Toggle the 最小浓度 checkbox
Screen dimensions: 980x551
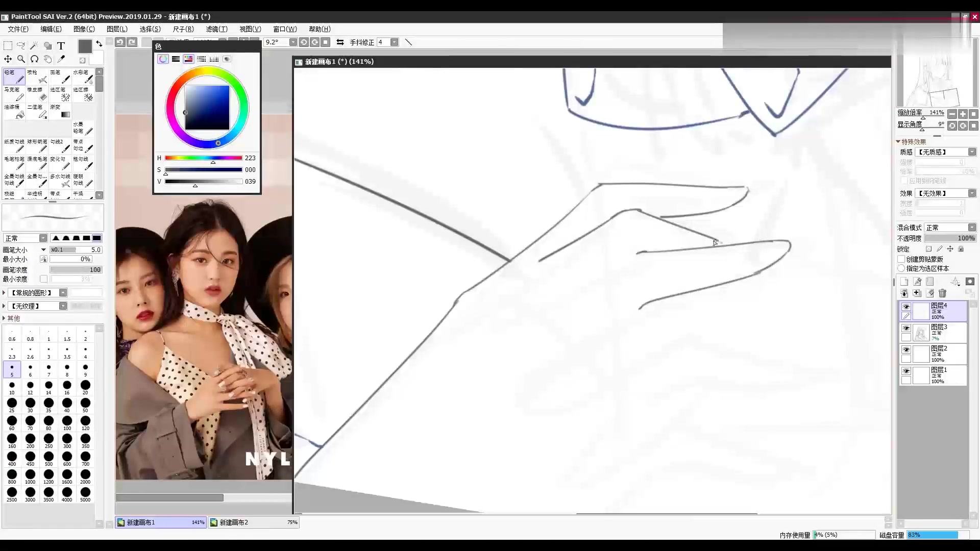point(44,279)
